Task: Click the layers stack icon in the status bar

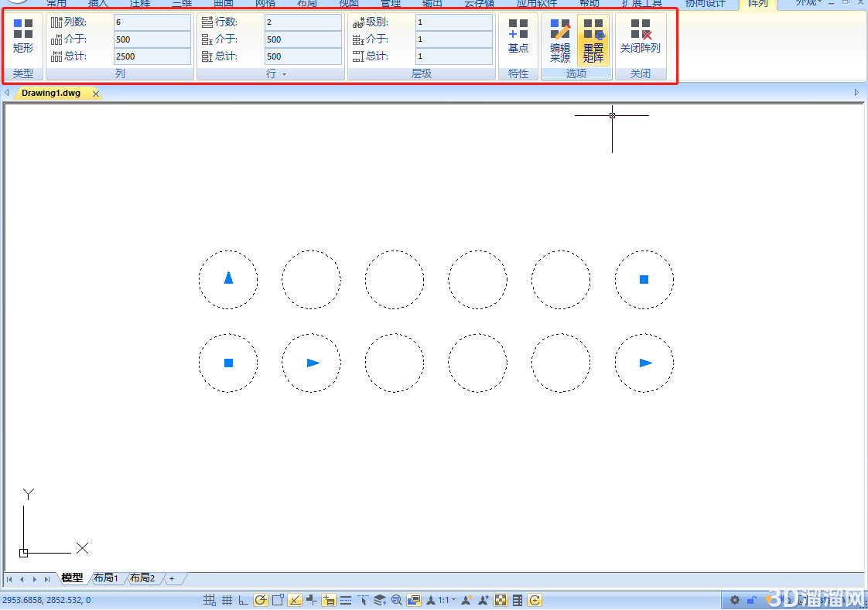Action: click(380, 600)
